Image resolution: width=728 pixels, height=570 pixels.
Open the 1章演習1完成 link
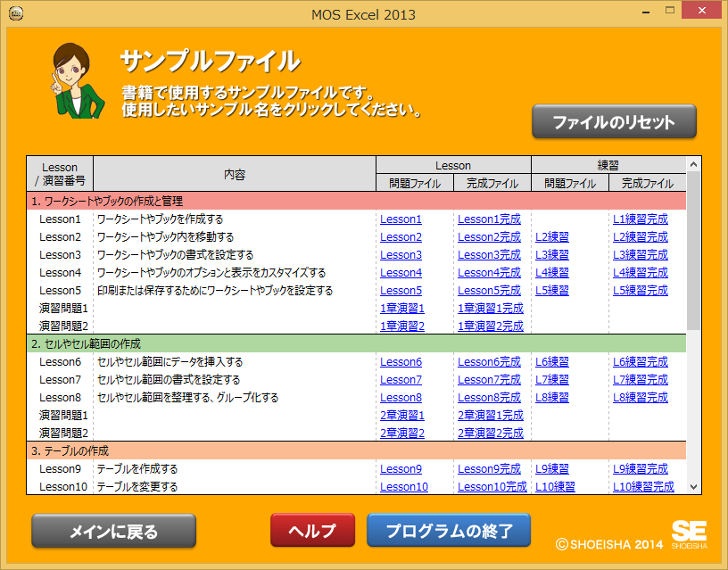(x=491, y=309)
